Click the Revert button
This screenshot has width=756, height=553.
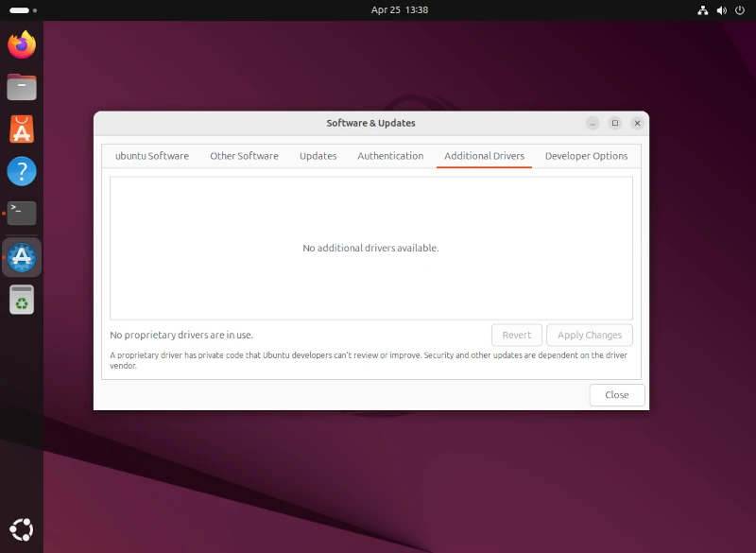(516, 335)
